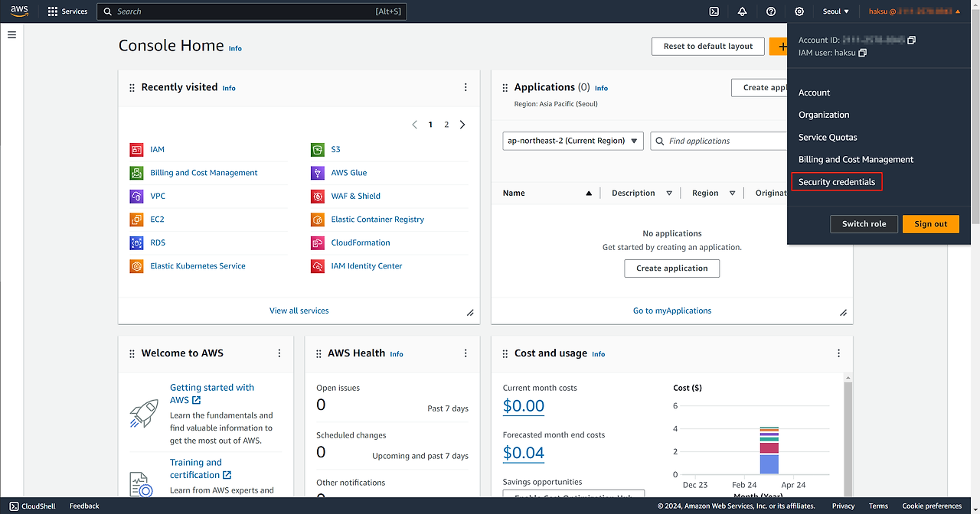Select Security credentials from account menu

(836, 182)
